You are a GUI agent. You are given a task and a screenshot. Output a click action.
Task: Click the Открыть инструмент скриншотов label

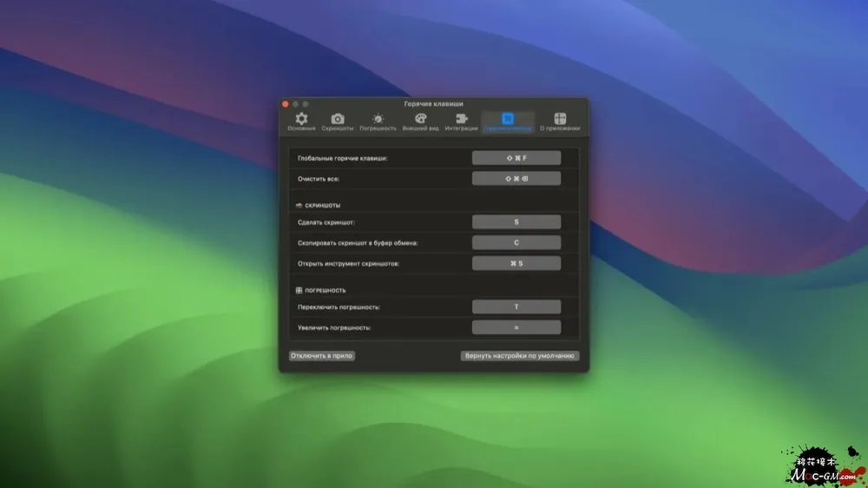(348, 264)
